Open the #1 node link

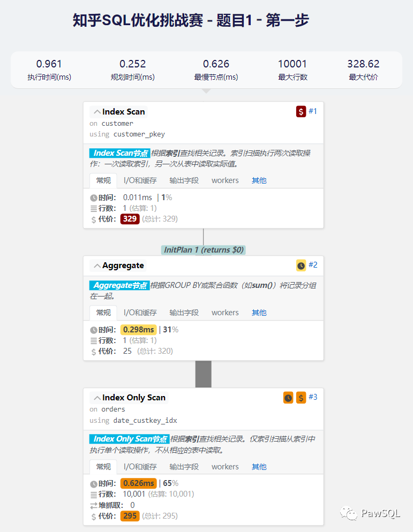[313, 111]
